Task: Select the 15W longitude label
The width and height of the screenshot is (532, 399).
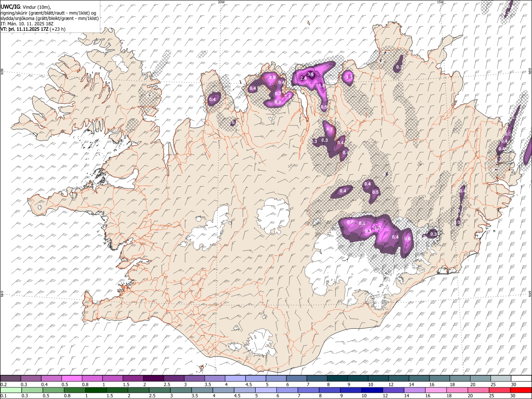Action: pyautogui.click(x=440, y=2)
